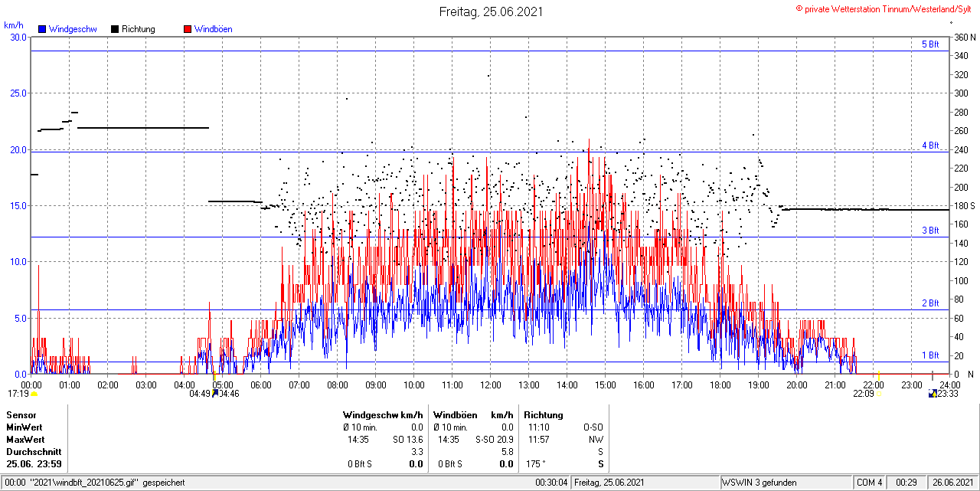Click the WSWIN 3 gefunden status field
This screenshot has height=491, width=980.
[786, 483]
